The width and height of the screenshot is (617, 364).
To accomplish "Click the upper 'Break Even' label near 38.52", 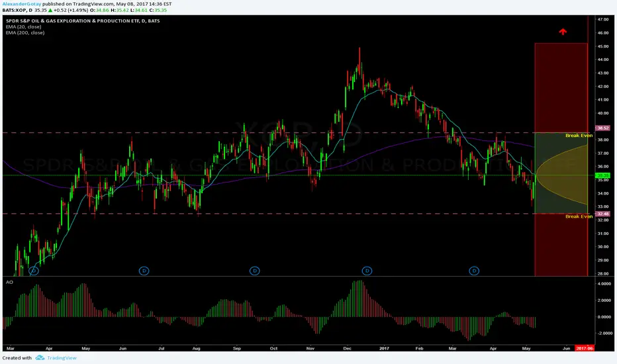I will [x=579, y=136].
